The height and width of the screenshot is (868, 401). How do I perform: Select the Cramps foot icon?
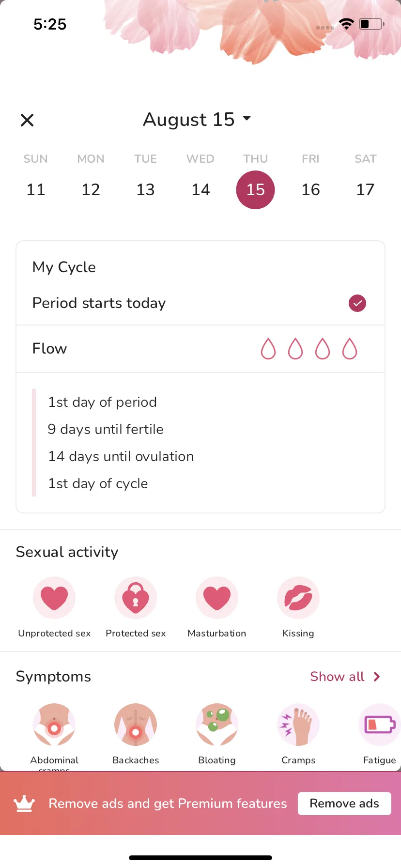[298, 725]
